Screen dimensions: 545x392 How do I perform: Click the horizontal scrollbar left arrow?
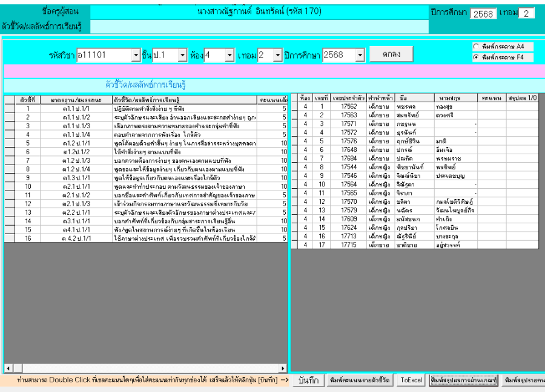coord(8,368)
